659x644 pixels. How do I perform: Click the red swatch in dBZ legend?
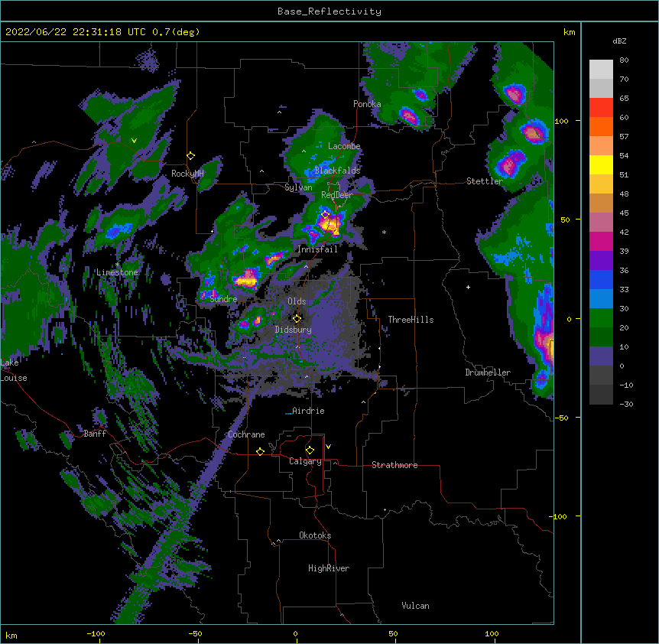pos(601,108)
